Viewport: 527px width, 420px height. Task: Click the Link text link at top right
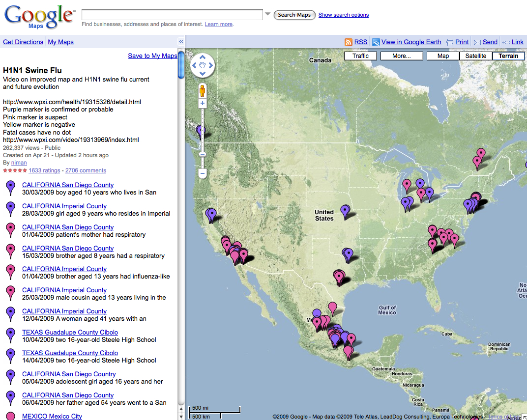[x=518, y=42]
